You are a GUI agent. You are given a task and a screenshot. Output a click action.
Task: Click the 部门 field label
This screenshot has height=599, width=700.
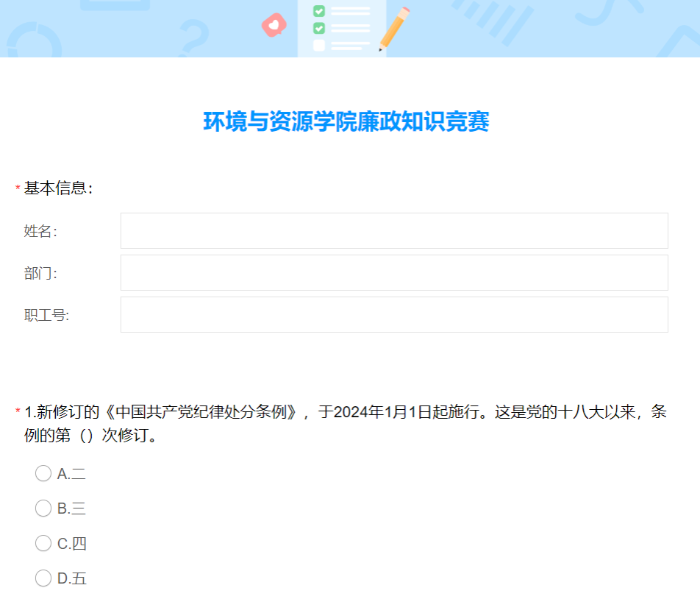click(x=40, y=273)
